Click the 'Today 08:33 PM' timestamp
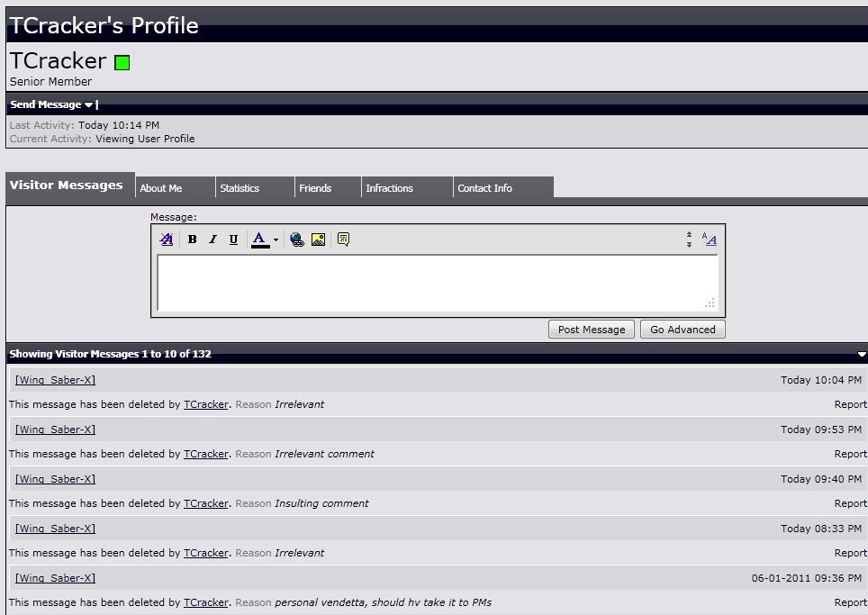The image size is (868, 615). pos(821,528)
